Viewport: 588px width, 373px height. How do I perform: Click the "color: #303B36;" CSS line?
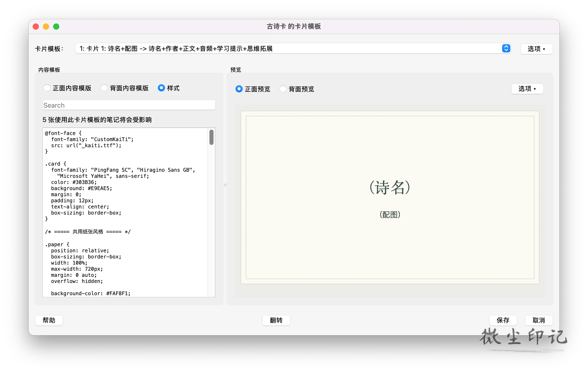click(74, 182)
